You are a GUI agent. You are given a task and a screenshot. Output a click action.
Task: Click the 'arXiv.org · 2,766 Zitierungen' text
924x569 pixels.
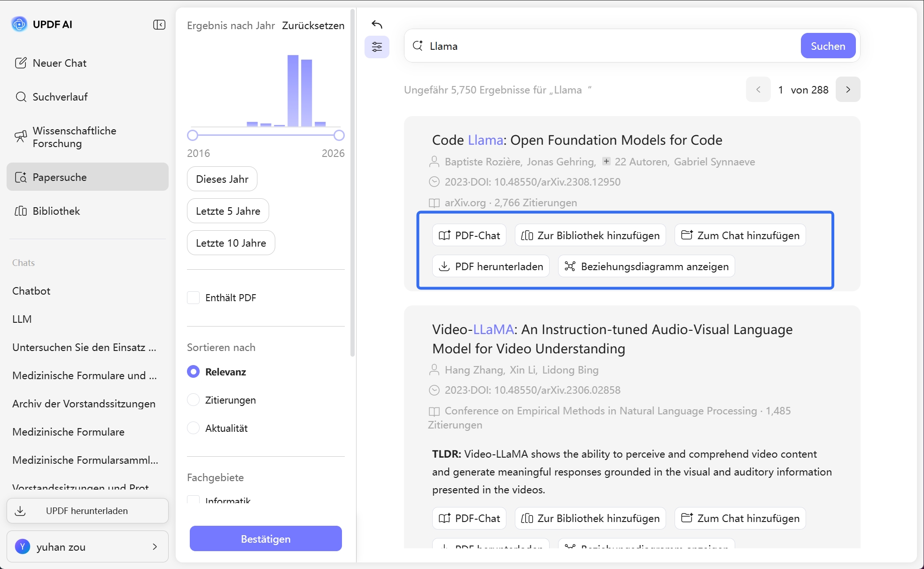[x=511, y=203]
